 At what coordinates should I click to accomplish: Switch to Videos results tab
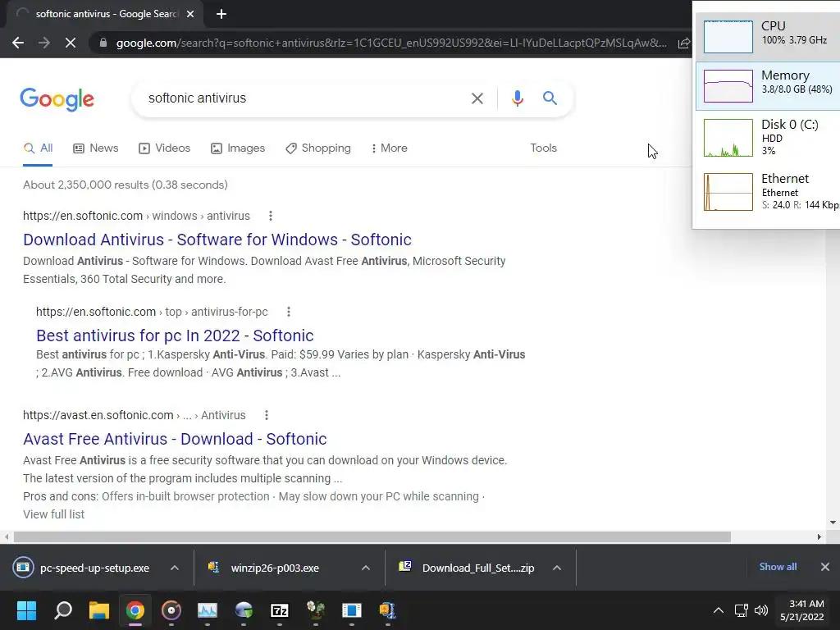tap(164, 148)
